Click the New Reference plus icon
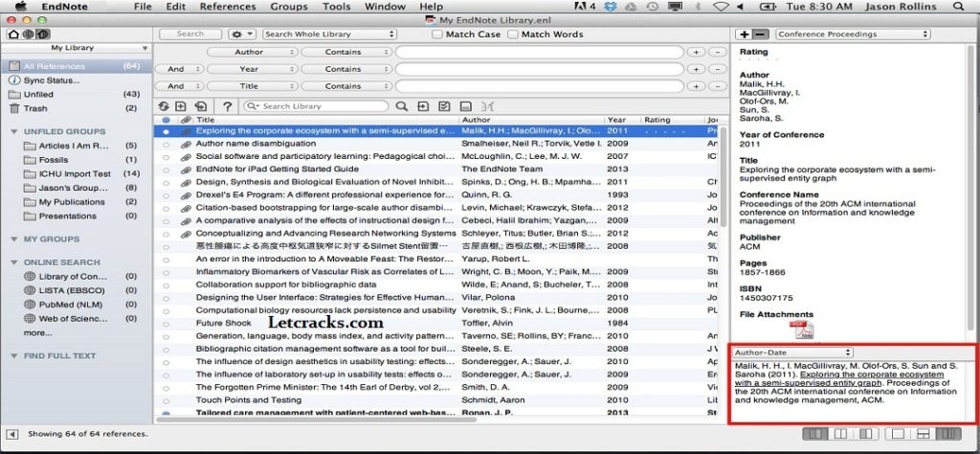The image size is (980, 454). coord(181,106)
